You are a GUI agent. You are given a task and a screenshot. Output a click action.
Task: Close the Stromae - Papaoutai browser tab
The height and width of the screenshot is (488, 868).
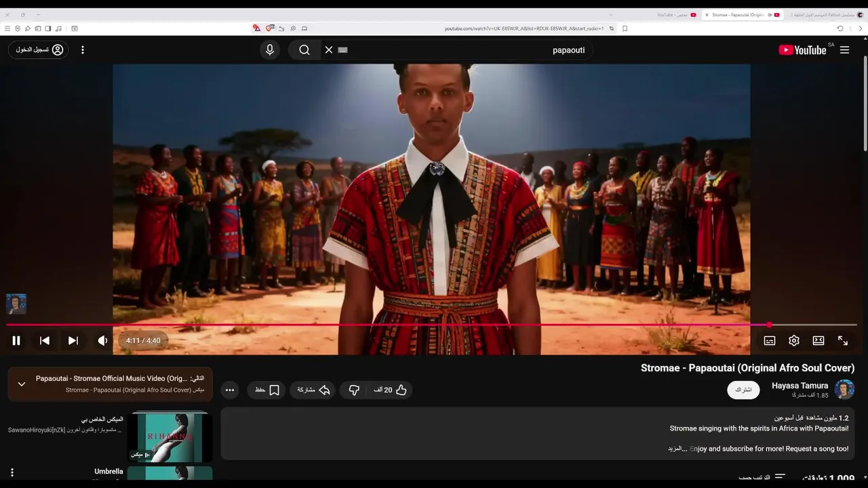(x=707, y=14)
